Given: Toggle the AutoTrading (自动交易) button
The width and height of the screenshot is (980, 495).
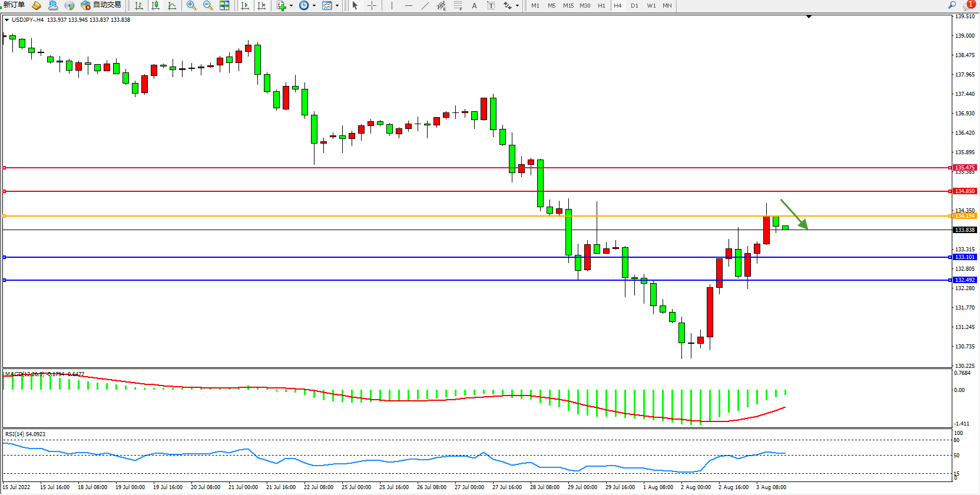Looking at the screenshot, I should click(x=101, y=5).
